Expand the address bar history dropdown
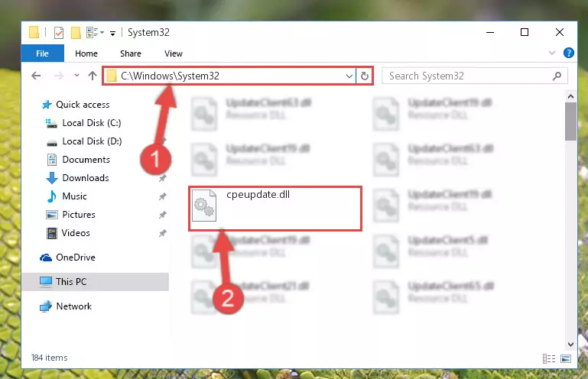Viewport: 588px width, 379px height. coord(349,76)
